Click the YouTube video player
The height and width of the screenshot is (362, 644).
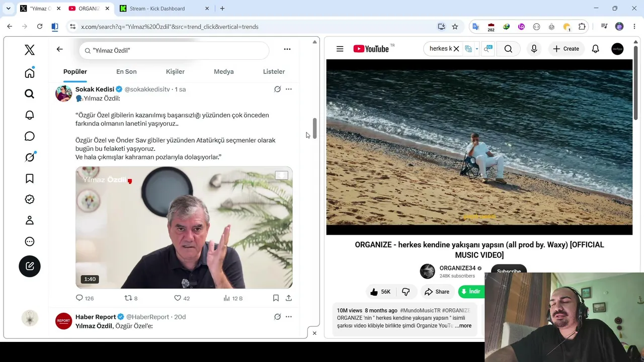pos(479,147)
